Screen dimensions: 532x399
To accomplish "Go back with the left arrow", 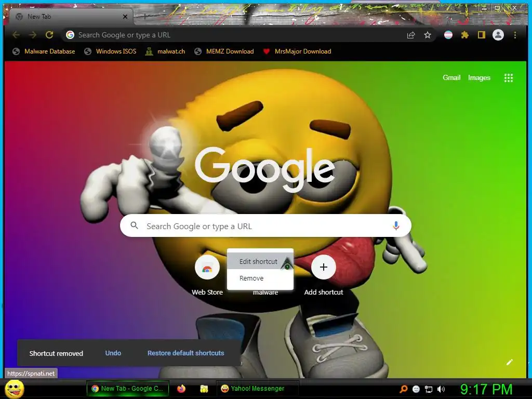I will tap(16, 35).
